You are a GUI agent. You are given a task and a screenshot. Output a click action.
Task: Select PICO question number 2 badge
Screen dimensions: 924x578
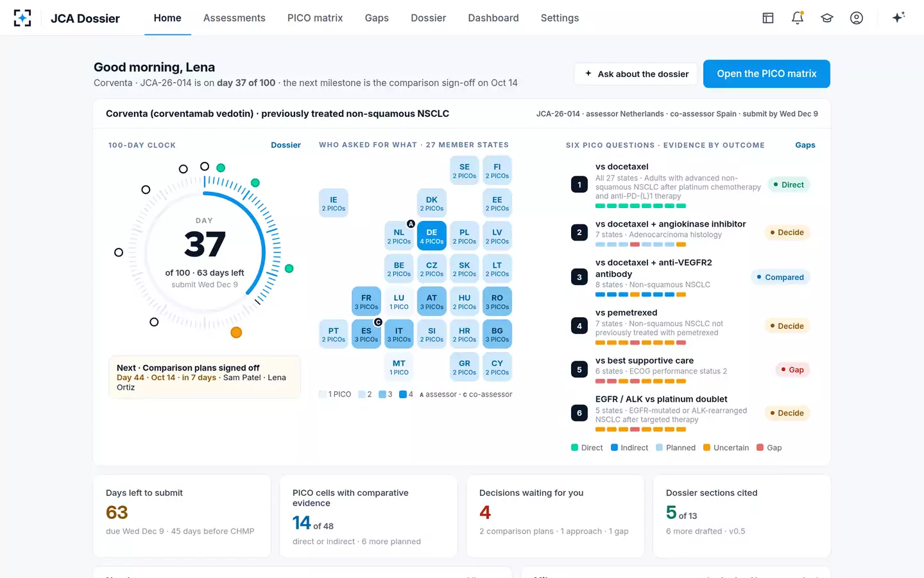579,232
